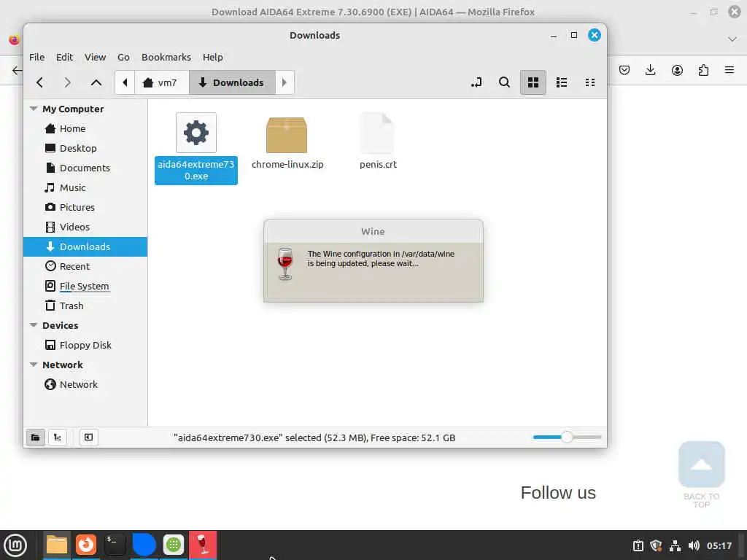
Task: Open Firefox list all tabs dropdown
Action: 732,39
